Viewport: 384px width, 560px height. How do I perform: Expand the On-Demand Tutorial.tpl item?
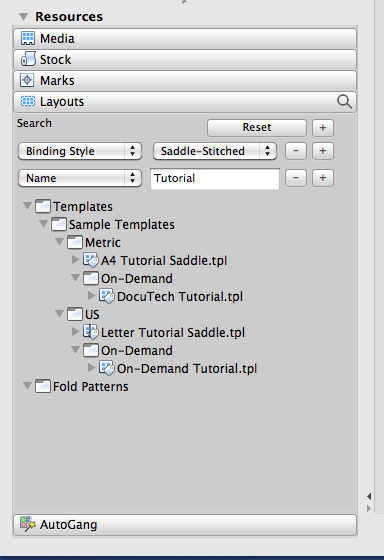click(x=91, y=367)
